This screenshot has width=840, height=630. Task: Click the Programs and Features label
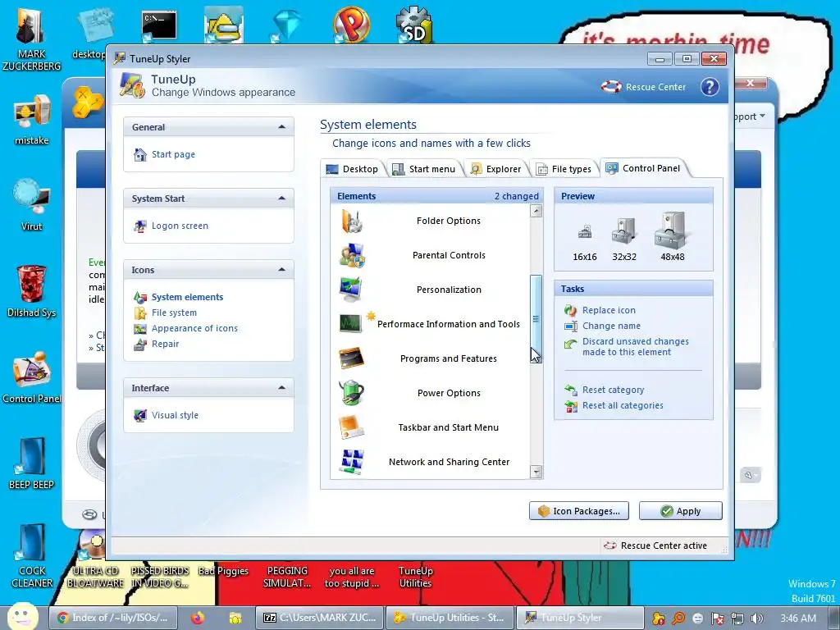[x=449, y=358]
